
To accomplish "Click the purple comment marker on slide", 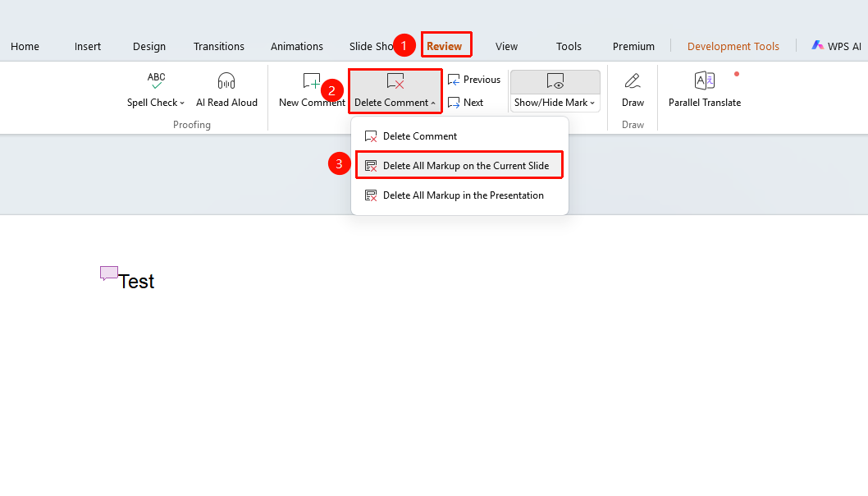I will (x=108, y=273).
